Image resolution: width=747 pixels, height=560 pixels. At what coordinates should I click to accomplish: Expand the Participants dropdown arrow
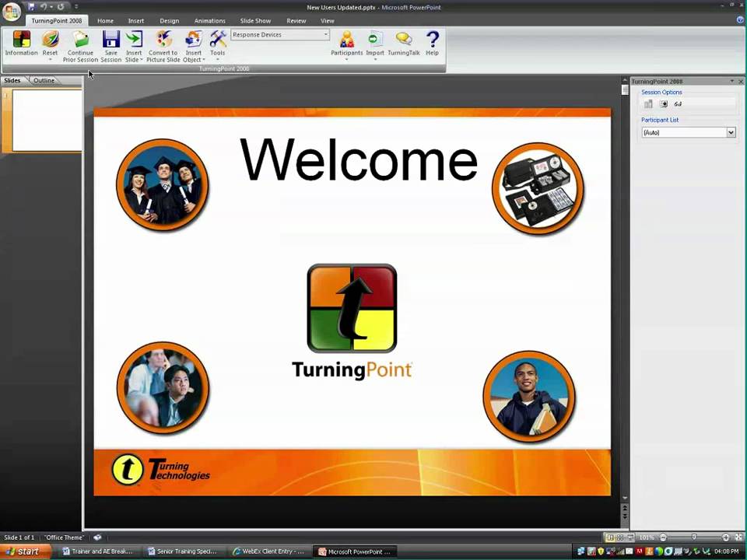347,60
